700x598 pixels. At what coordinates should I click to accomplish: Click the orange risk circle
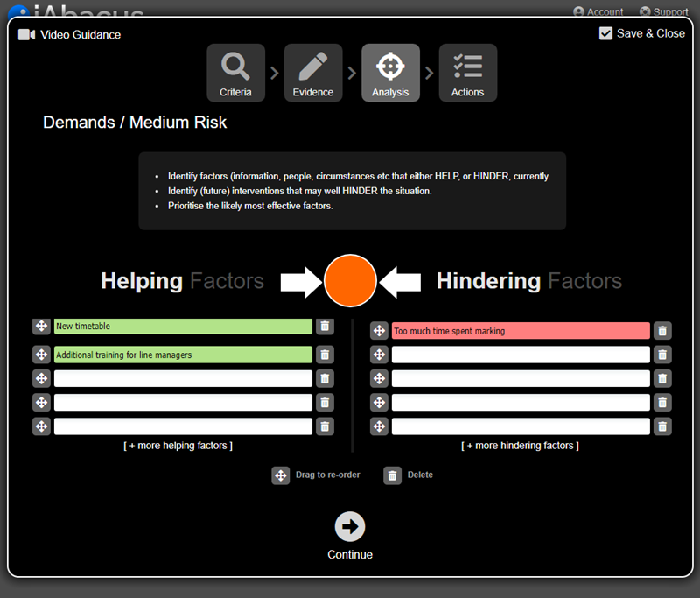(350, 280)
